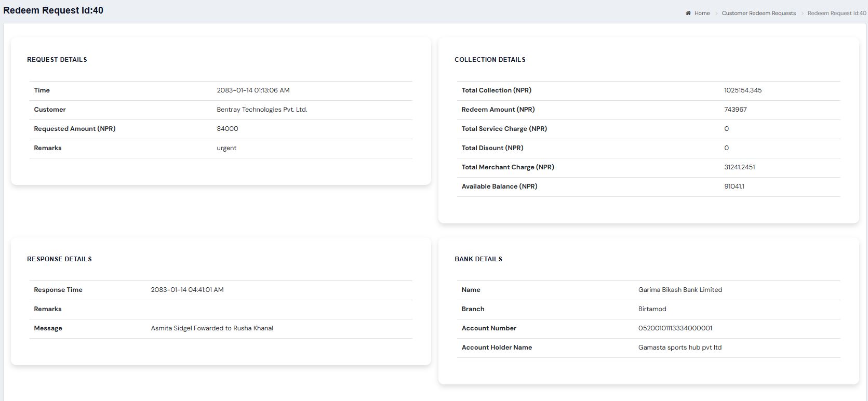Select message Asmita Sidgel Fowarded to Rusha Khanal
The image size is (868, 401).
coord(212,328)
